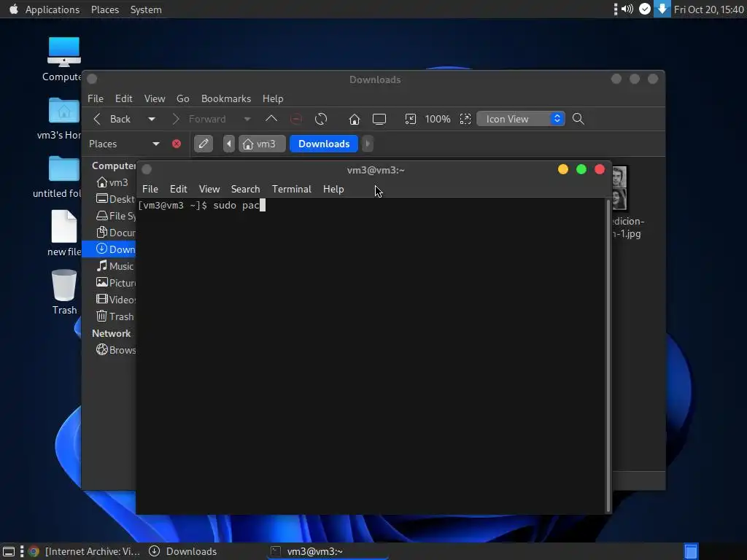Open the System menu in top panel
Screen dimensions: 747x560
(146, 9)
